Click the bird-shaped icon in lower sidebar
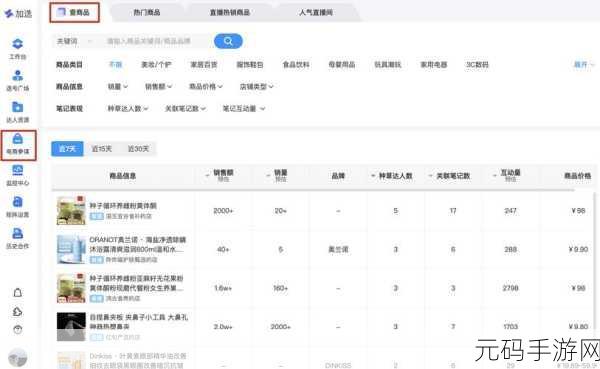 coord(18,312)
